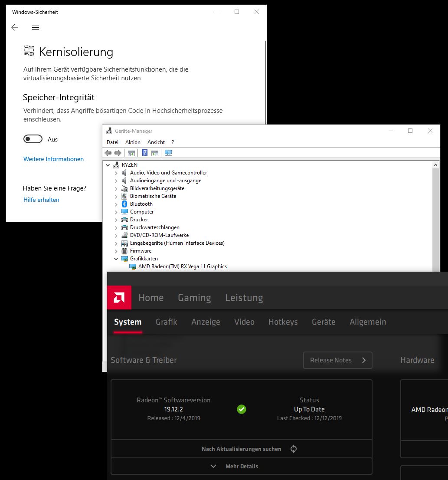Click the Biometrische Geräte fingerprint icon
The width and height of the screenshot is (448, 480).
pos(124,196)
